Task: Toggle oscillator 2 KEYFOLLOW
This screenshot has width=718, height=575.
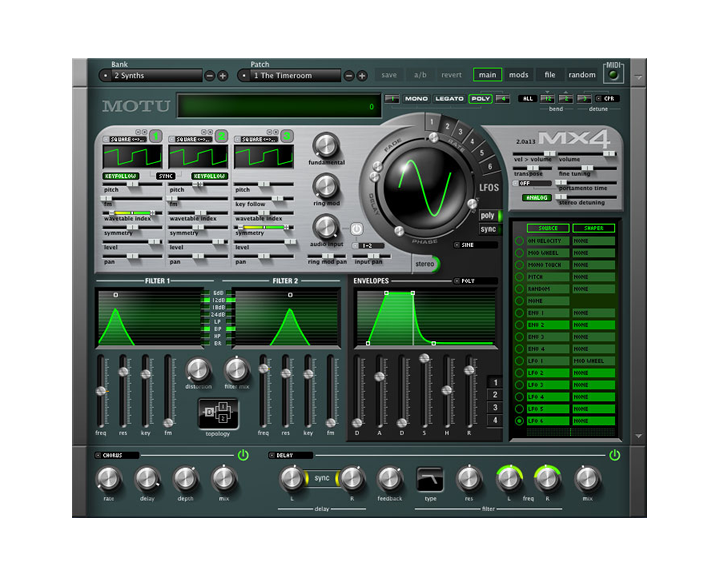Action: [x=209, y=176]
